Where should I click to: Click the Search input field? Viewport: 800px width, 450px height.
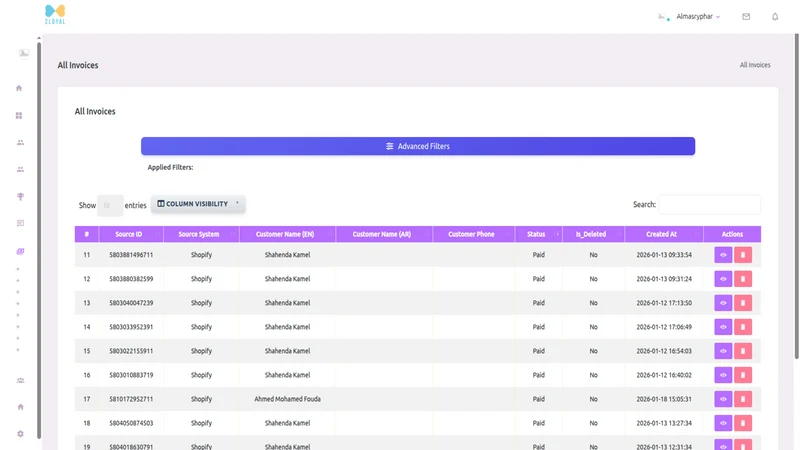pyautogui.click(x=710, y=204)
